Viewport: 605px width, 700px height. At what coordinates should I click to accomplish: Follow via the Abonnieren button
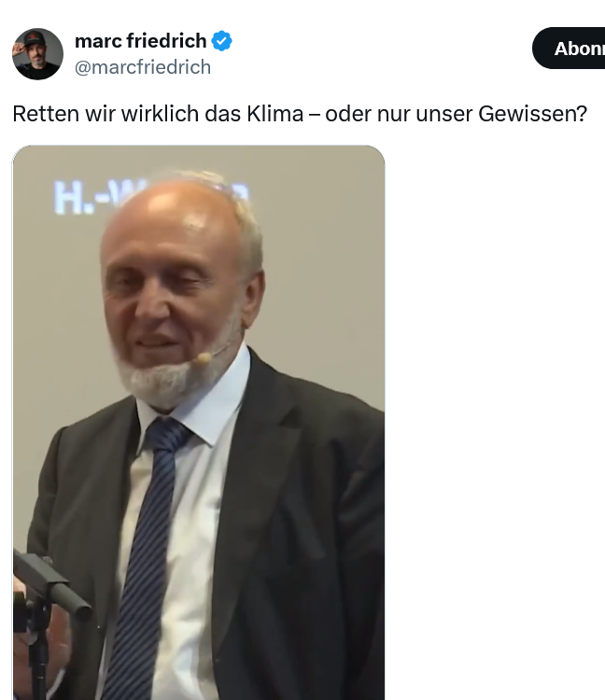[x=569, y=49]
